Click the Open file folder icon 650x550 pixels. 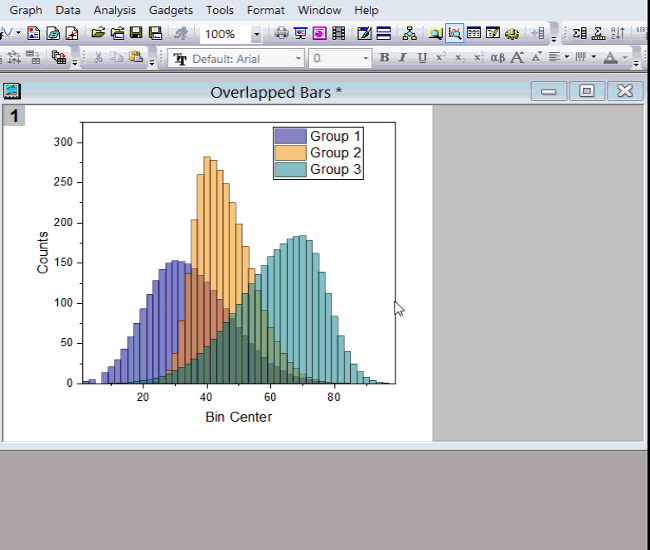click(x=97, y=34)
